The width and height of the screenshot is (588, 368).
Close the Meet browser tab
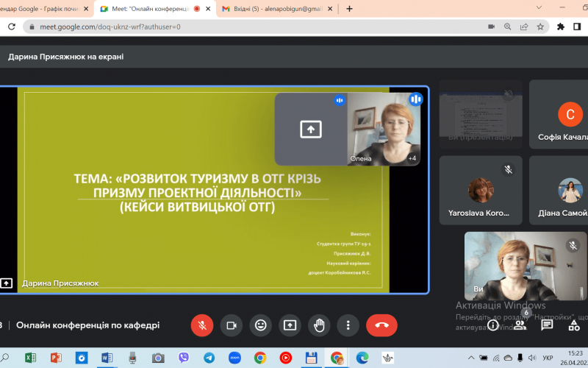208,9
